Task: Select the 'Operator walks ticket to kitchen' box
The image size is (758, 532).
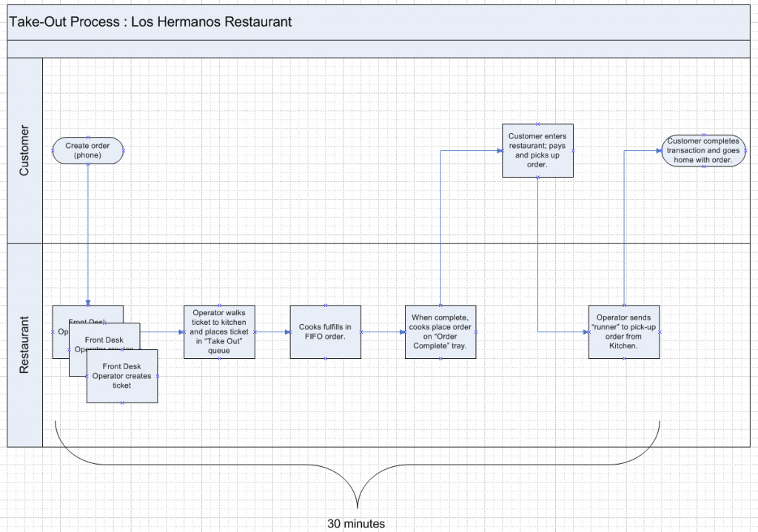Action: tap(219, 332)
